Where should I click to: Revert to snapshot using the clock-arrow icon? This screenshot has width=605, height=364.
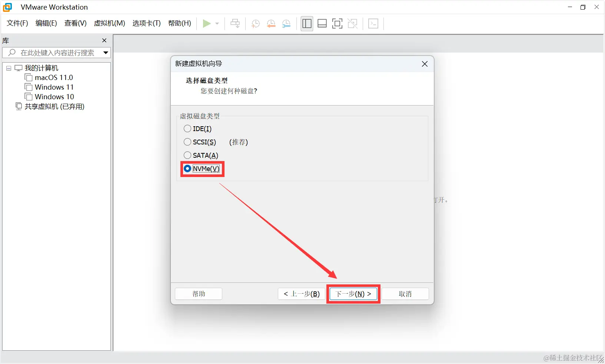tap(271, 24)
